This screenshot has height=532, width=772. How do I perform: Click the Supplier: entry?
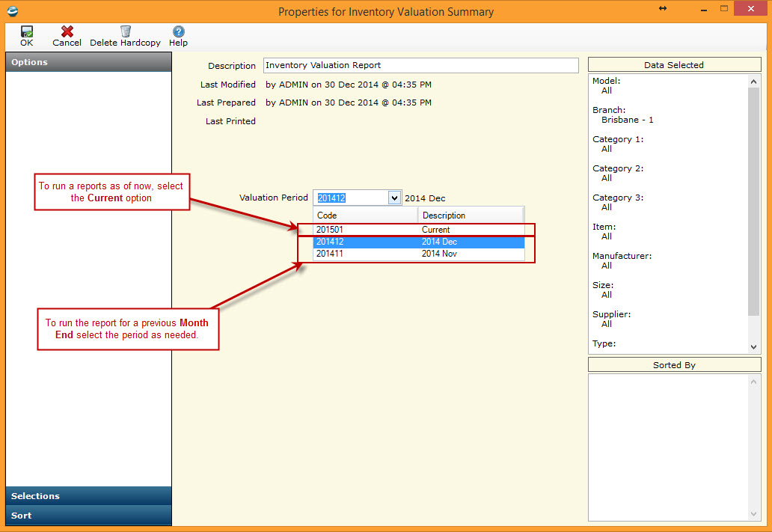click(611, 319)
